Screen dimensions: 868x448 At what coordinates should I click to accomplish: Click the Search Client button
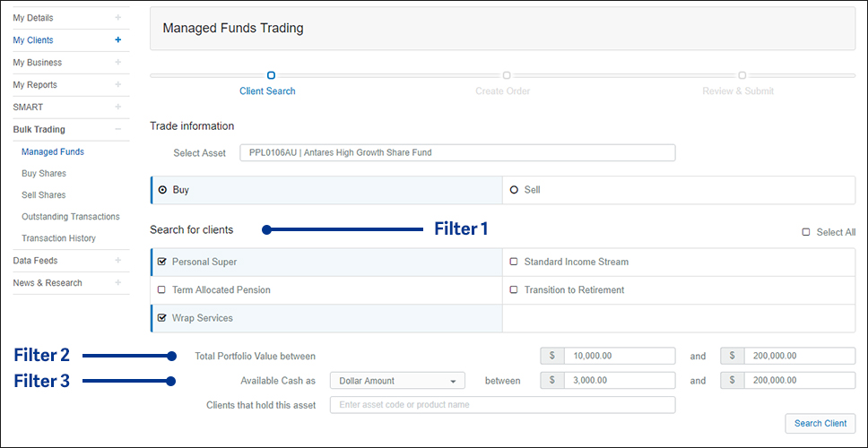pyautogui.click(x=820, y=423)
